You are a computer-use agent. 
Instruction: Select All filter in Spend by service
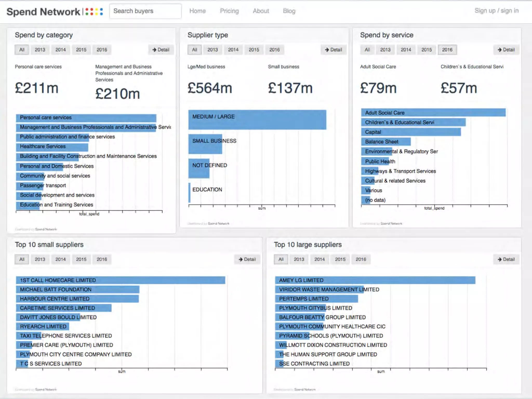pos(367,50)
